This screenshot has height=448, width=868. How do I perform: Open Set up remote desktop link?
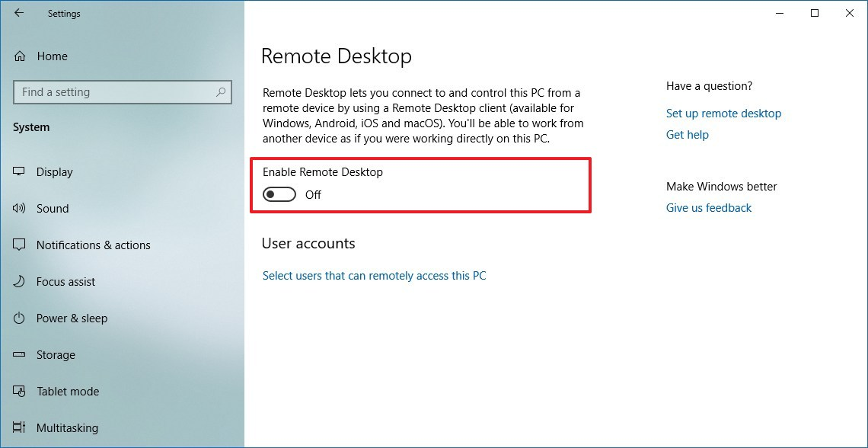(x=723, y=114)
